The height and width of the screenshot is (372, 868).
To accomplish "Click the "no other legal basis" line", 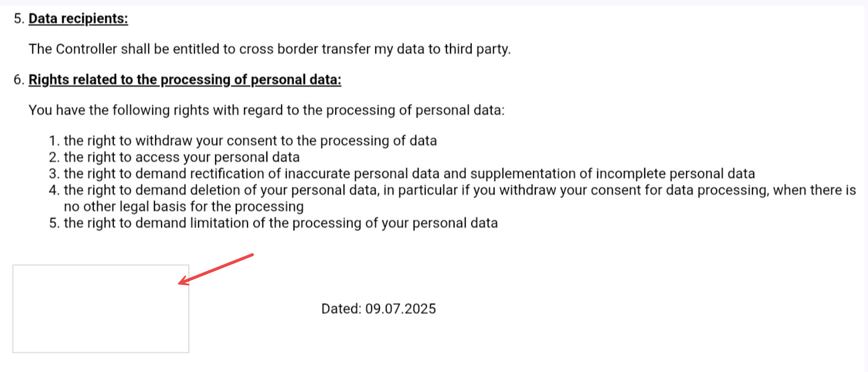I will pyautogui.click(x=184, y=207).
